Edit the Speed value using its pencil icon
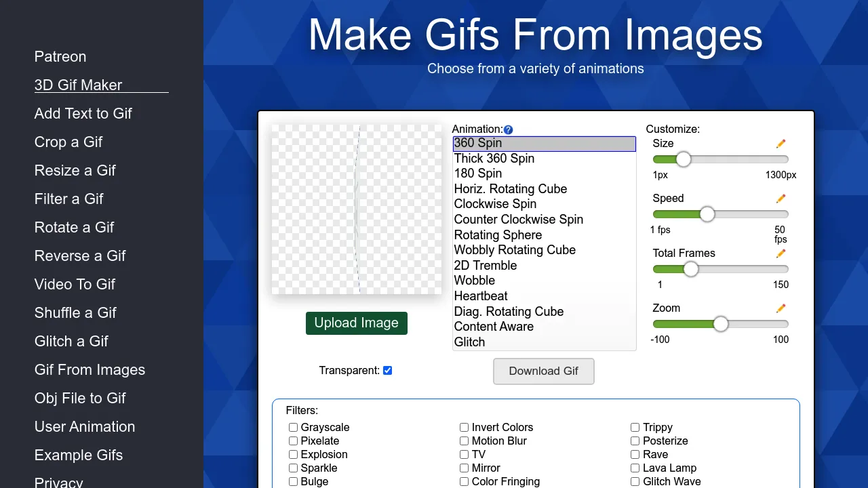The image size is (868, 488). [781, 199]
